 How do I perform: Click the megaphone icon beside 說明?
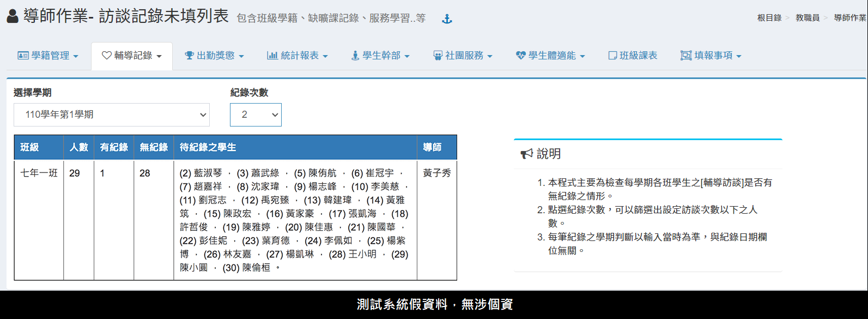pyautogui.click(x=526, y=154)
